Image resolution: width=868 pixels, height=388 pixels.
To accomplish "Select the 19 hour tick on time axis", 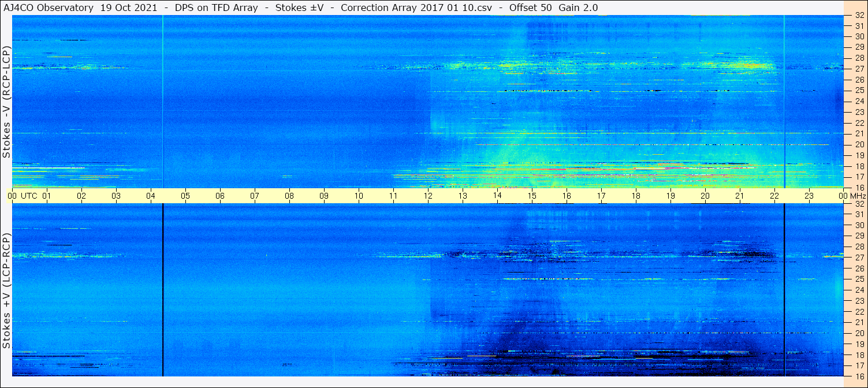I will click(x=670, y=196).
